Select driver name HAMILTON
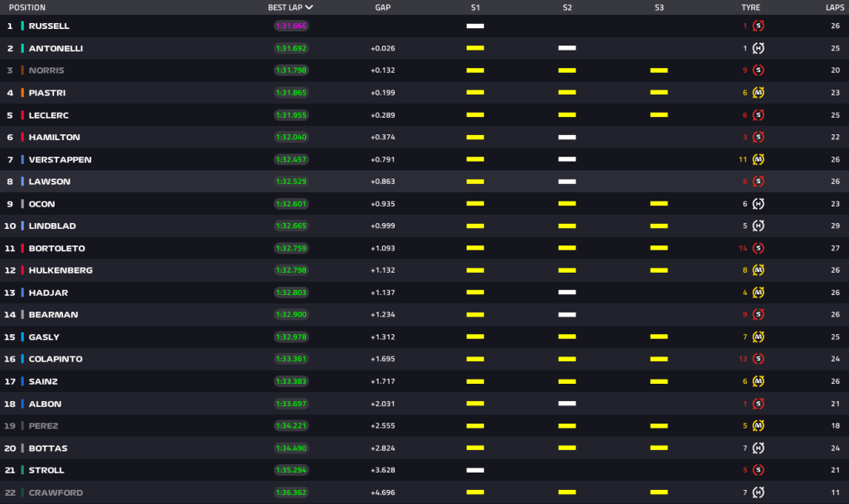Viewport: 849px width, 504px height. click(54, 137)
